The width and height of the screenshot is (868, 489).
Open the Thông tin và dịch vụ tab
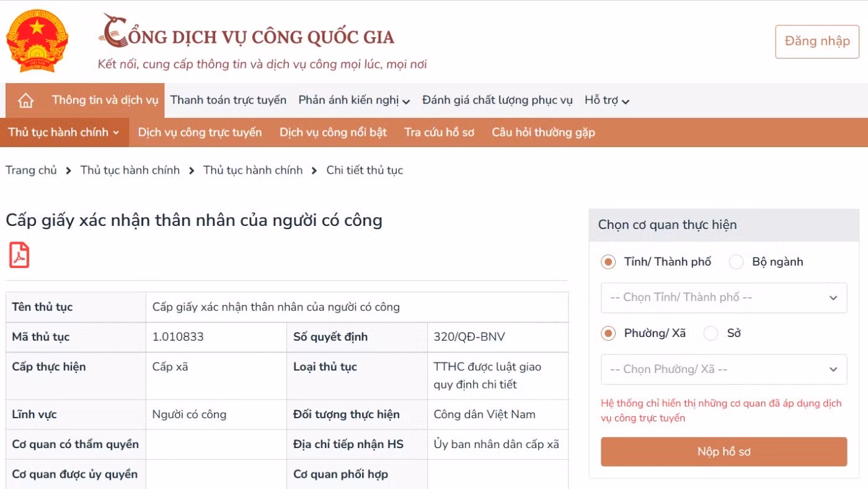(x=105, y=100)
